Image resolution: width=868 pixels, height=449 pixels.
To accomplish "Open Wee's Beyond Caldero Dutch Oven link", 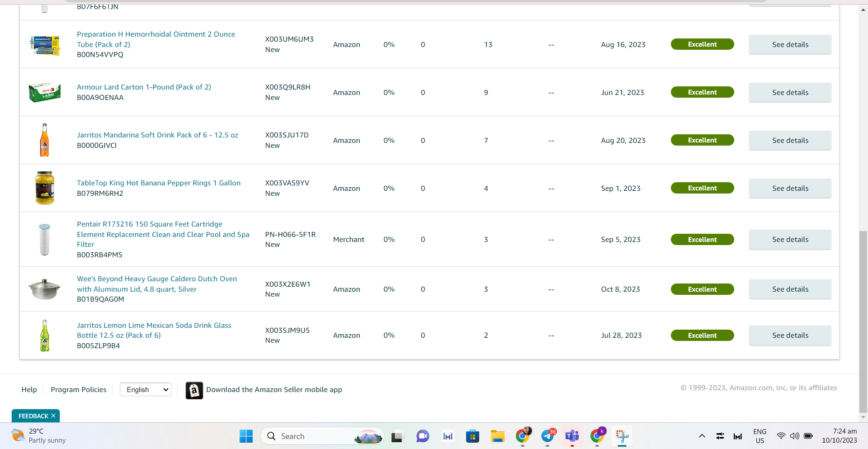I will click(157, 284).
